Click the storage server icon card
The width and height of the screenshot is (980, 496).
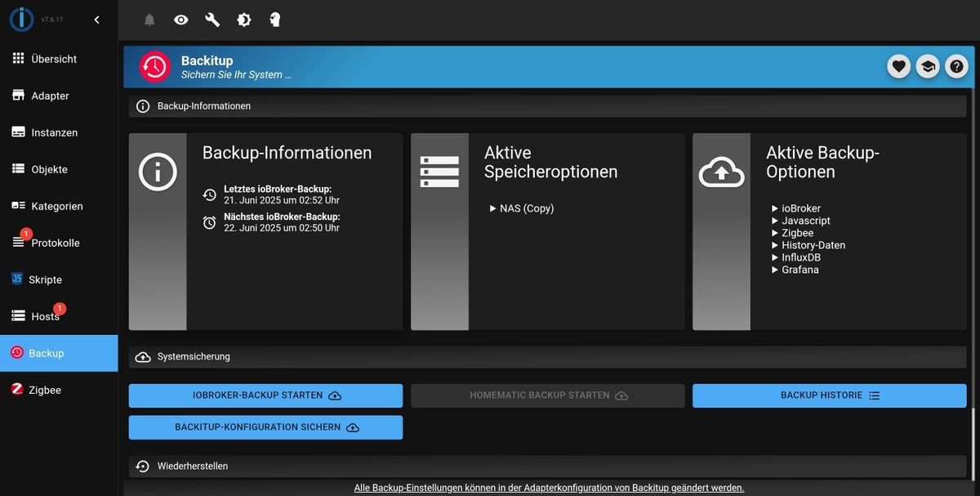pyautogui.click(x=439, y=172)
